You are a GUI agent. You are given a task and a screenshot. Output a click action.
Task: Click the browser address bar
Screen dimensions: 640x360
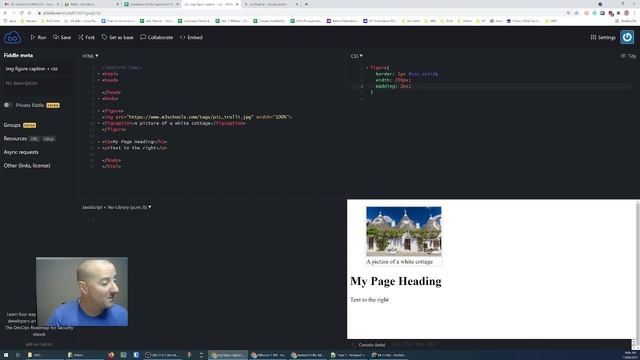coord(302,13)
